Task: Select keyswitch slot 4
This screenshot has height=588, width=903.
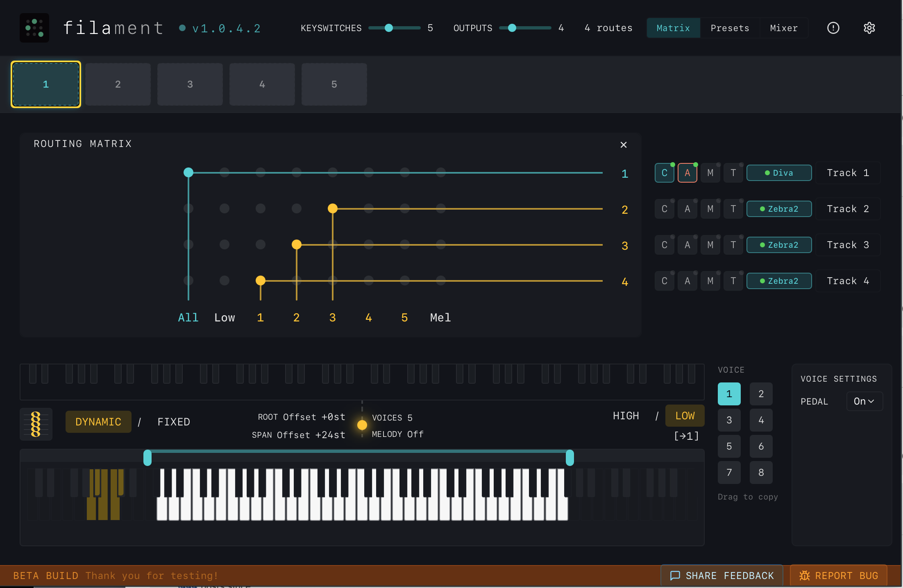Action: [262, 84]
